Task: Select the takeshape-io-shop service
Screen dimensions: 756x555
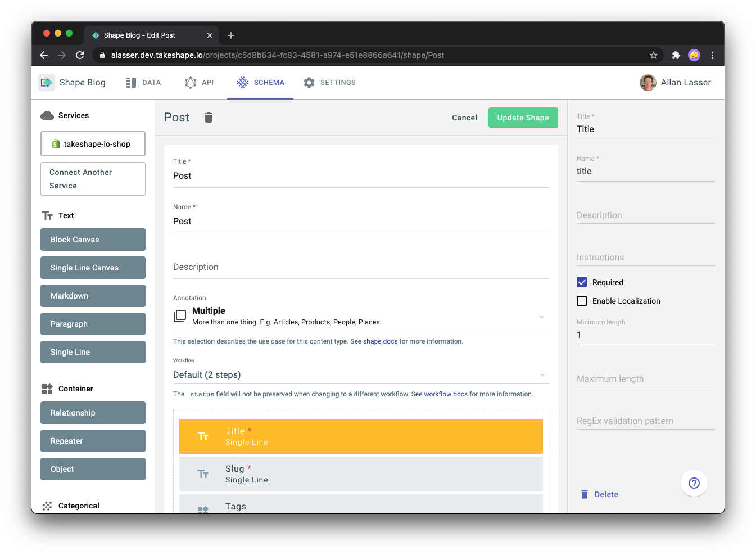Action: [x=93, y=144]
